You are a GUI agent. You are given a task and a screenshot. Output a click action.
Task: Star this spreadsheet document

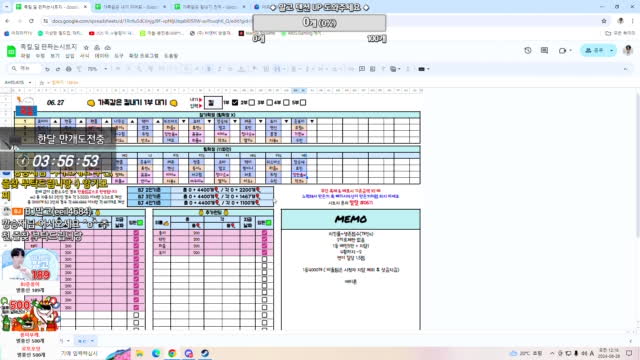click(86, 47)
